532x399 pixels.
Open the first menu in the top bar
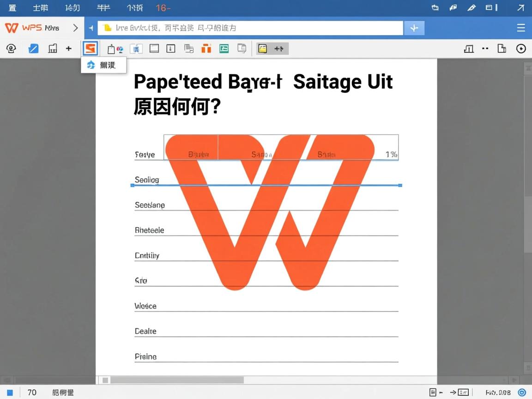click(12, 8)
